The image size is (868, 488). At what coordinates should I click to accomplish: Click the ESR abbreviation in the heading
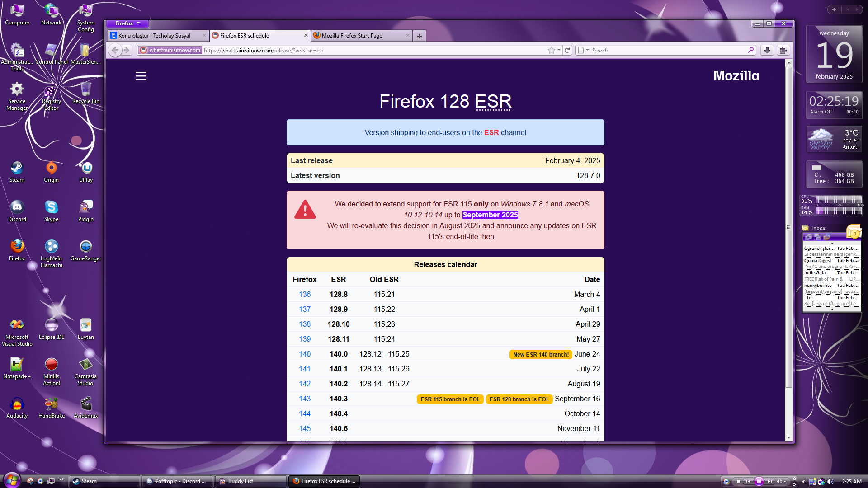(493, 102)
